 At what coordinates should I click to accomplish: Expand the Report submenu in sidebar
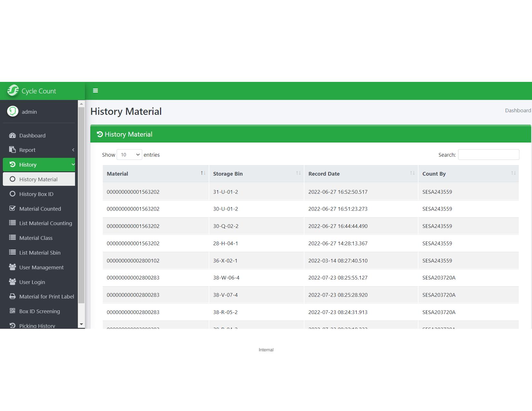click(x=39, y=150)
